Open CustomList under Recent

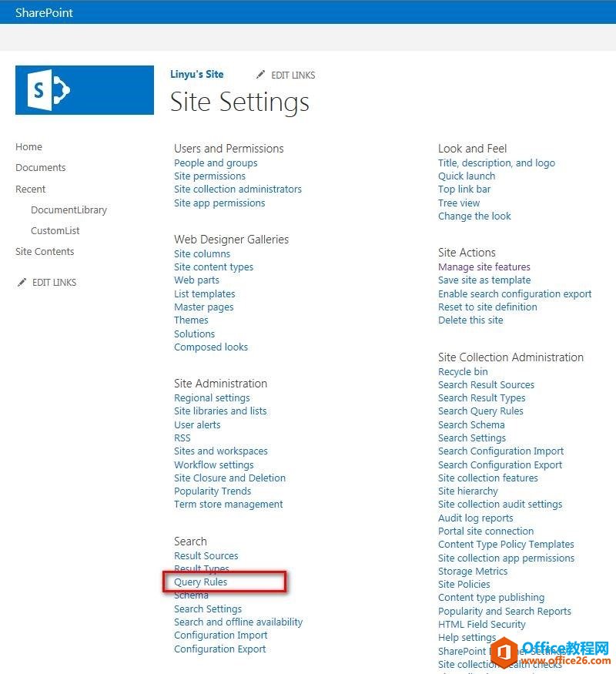click(55, 231)
